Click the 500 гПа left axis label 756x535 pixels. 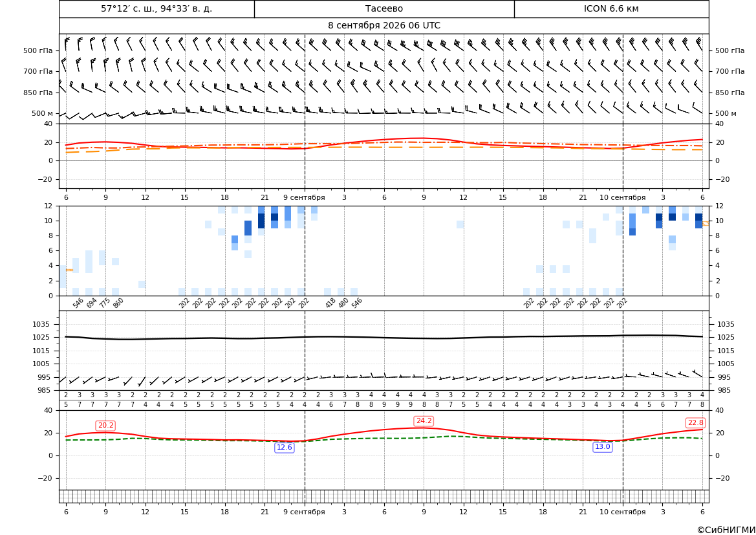(x=38, y=50)
